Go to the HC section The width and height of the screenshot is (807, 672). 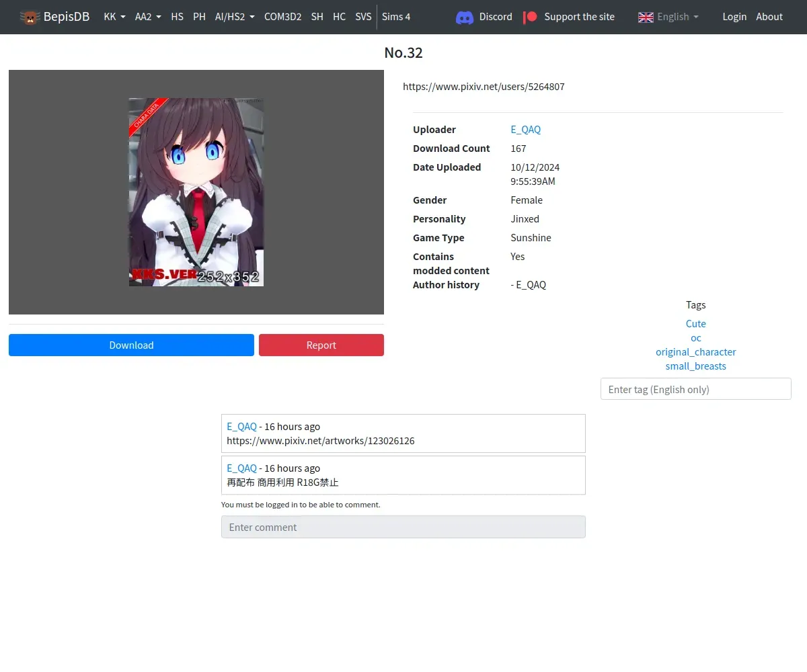(340, 17)
